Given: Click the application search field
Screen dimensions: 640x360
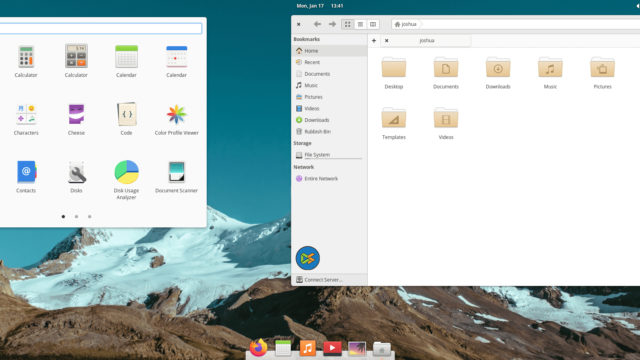Looking at the screenshot, I should click(100, 28).
